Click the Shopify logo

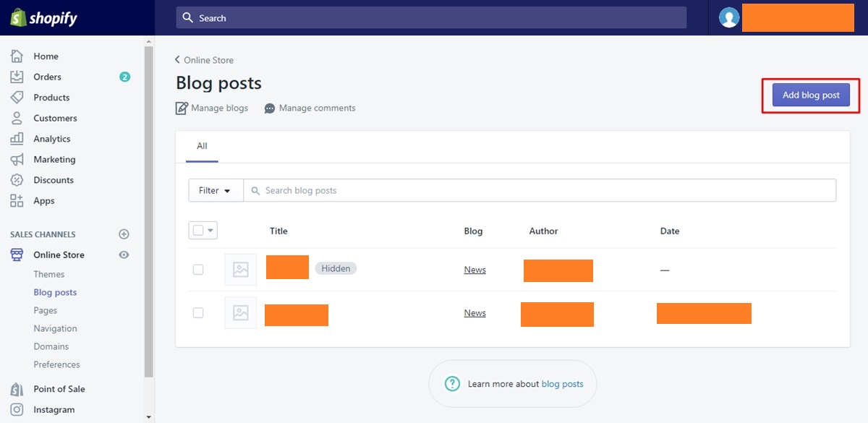(43, 18)
